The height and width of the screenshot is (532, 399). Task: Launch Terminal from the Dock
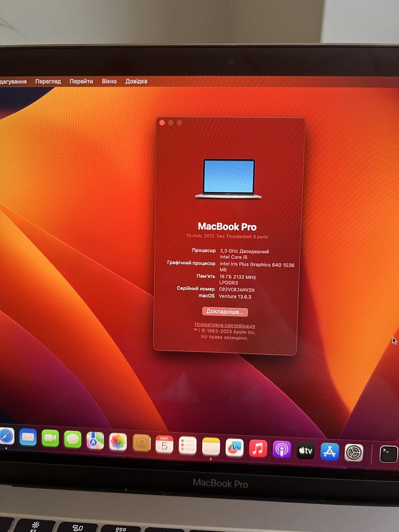[388, 454]
